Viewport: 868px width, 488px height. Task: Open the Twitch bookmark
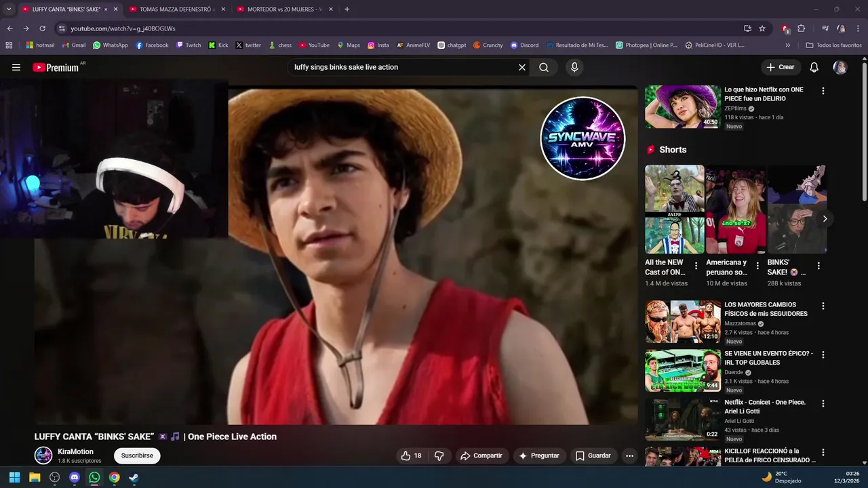[x=189, y=45]
